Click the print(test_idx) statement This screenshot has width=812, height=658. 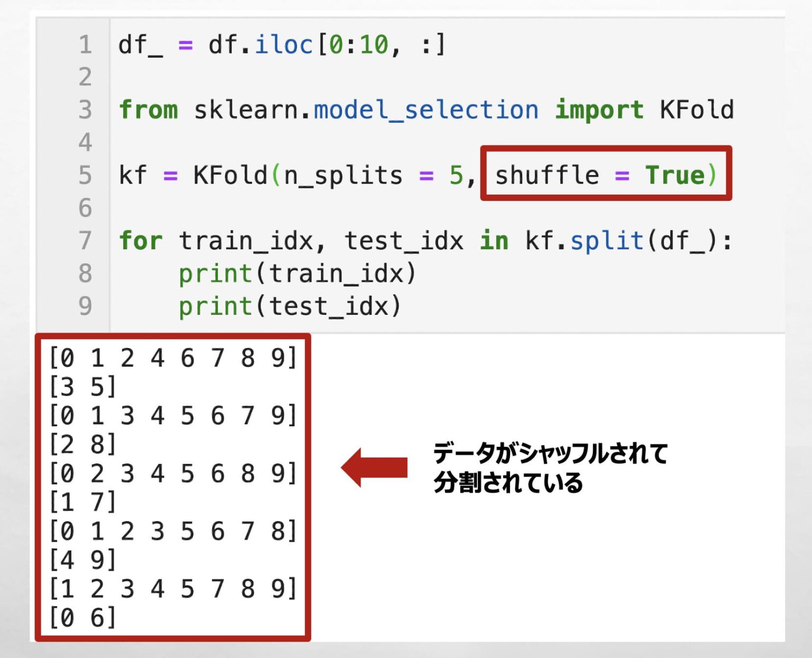291,306
